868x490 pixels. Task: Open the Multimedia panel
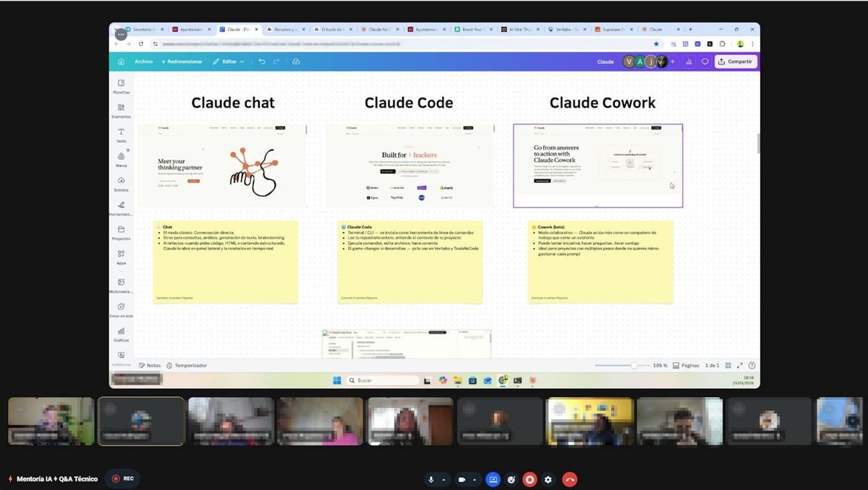(x=121, y=285)
